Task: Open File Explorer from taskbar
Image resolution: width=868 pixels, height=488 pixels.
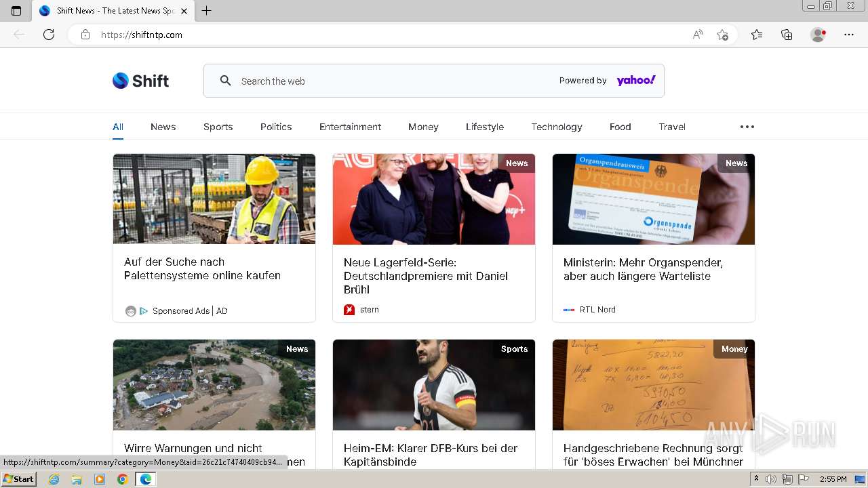Action: pos(77,479)
